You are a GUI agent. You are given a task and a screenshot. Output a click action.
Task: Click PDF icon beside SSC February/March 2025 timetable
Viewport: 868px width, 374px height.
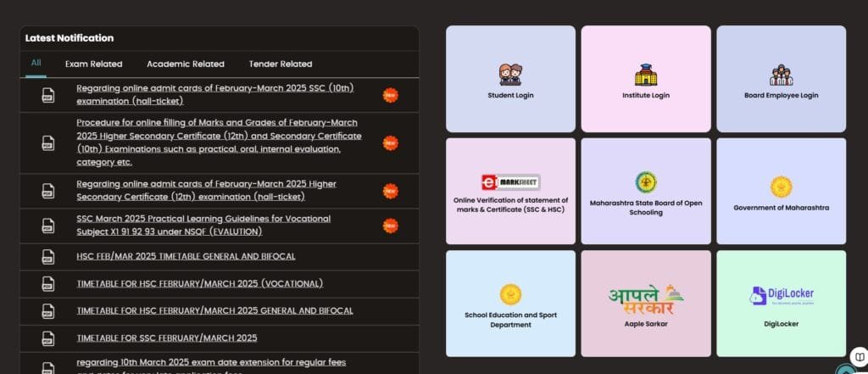(48, 338)
